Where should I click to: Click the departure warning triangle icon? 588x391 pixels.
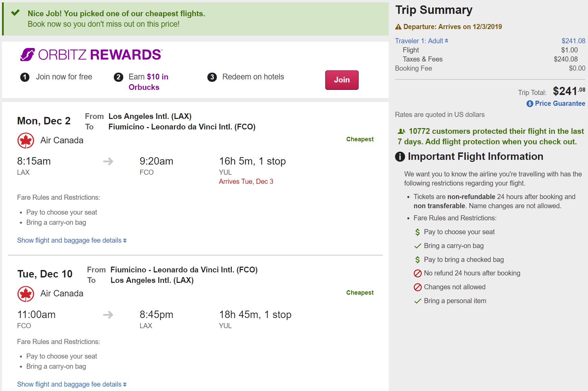click(x=398, y=27)
